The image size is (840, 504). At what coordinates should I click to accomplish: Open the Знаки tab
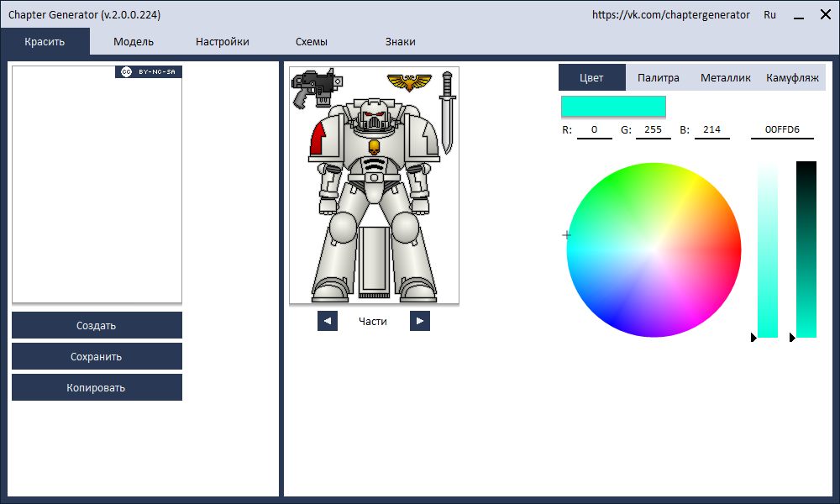pos(400,41)
